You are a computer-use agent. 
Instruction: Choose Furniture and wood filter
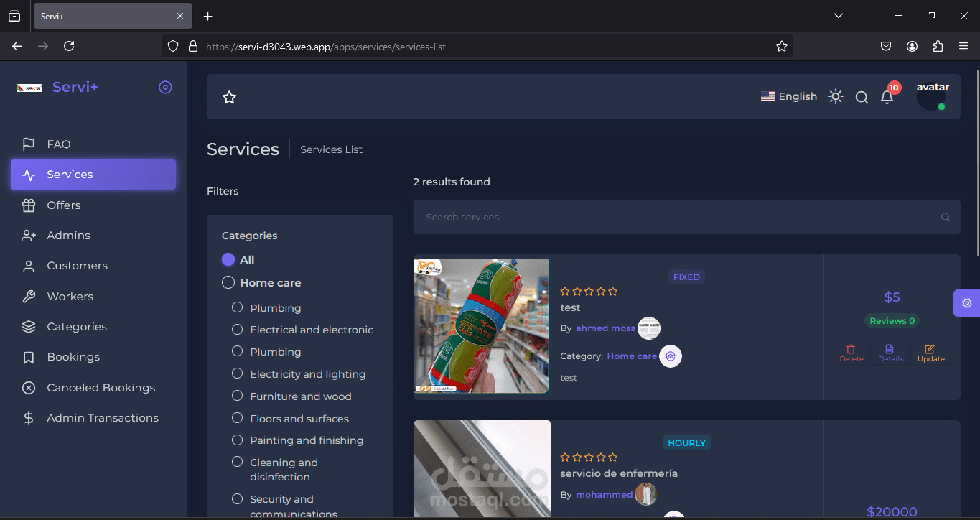click(237, 396)
